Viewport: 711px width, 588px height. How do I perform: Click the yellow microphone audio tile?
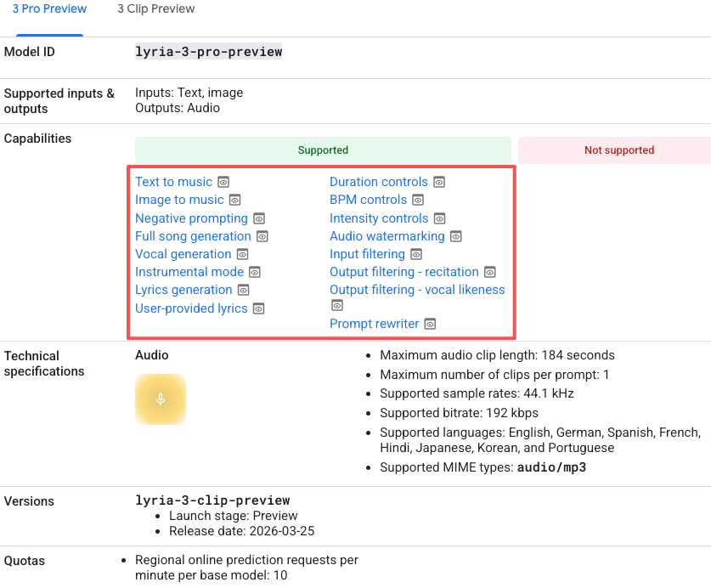[x=161, y=399]
